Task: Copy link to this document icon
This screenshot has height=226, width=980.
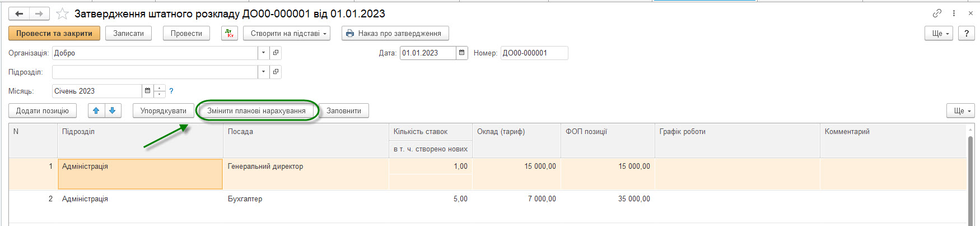Action: (x=937, y=13)
